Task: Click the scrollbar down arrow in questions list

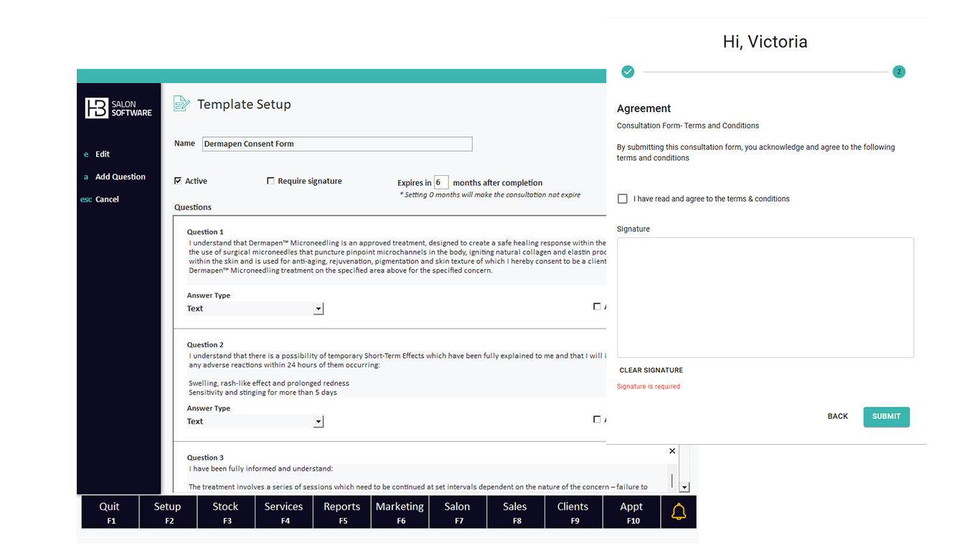Action: pyautogui.click(x=684, y=487)
